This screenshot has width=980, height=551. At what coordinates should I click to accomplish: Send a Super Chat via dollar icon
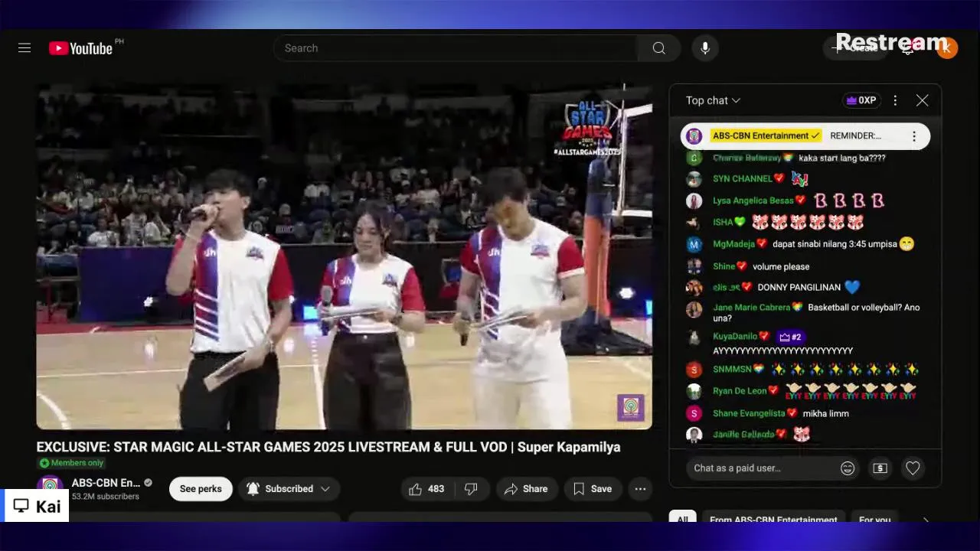[x=880, y=468]
